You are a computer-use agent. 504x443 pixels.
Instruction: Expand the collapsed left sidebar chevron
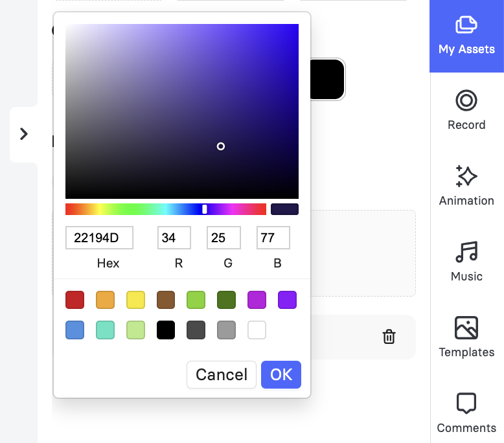[23, 134]
